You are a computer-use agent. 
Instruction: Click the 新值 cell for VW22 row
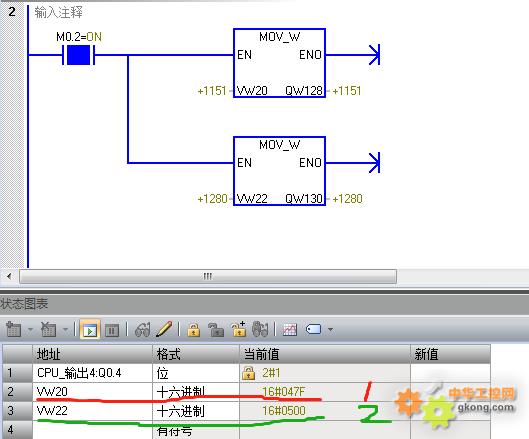tap(450, 411)
